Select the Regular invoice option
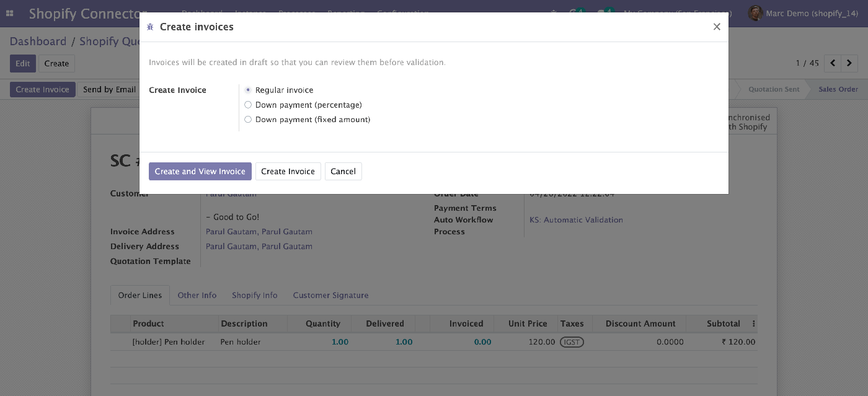Image resolution: width=868 pixels, height=396 pixels. (248, 90)
